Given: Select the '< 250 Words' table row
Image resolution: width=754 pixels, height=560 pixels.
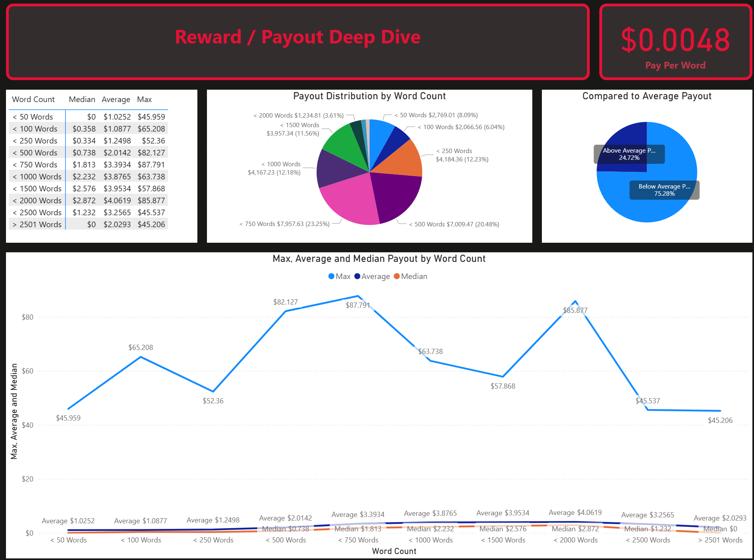Looking at the screenshot, I should [x=88, y=141].
